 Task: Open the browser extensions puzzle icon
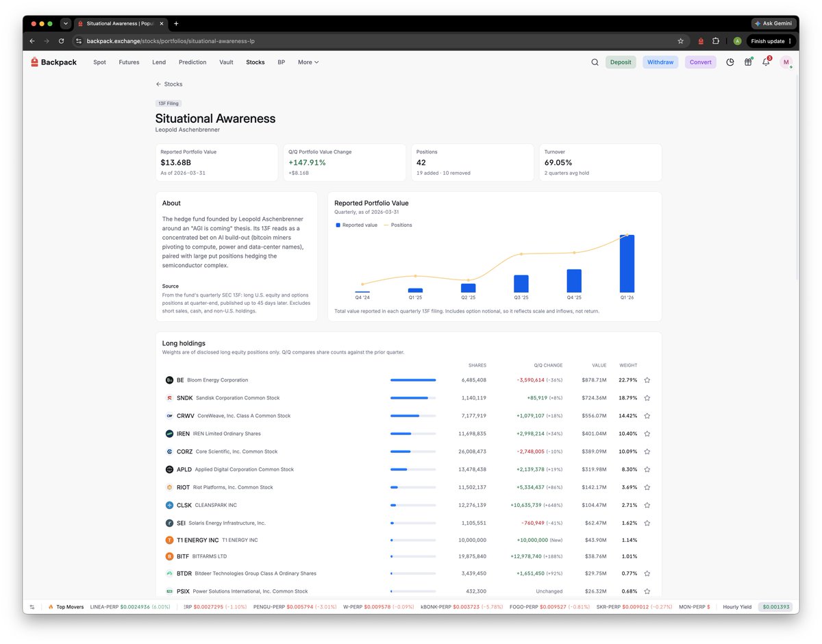point(716,41)
